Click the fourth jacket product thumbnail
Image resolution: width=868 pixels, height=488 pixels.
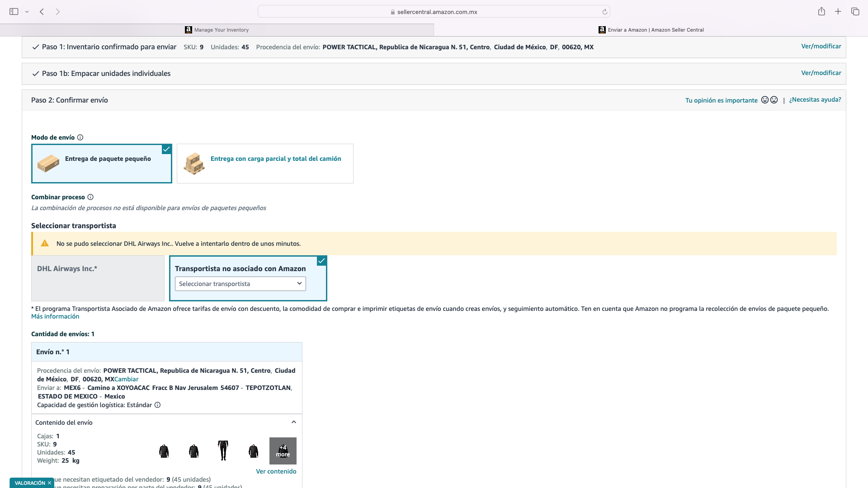pyautogui.click(x=253, y=451)
